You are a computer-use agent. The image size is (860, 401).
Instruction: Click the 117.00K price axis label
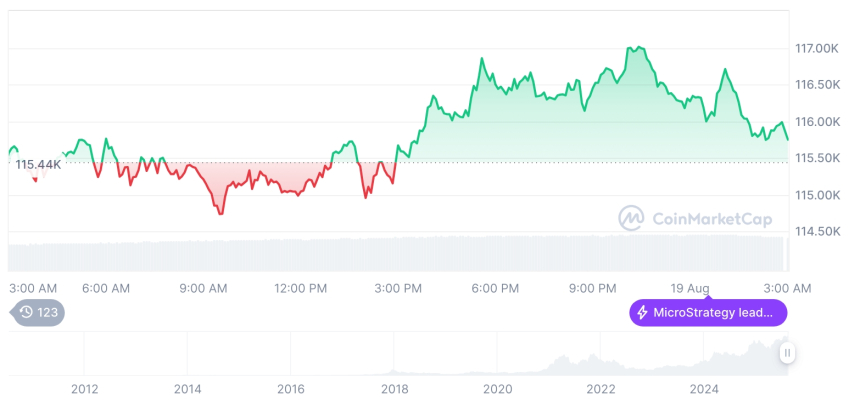(816, 48)
